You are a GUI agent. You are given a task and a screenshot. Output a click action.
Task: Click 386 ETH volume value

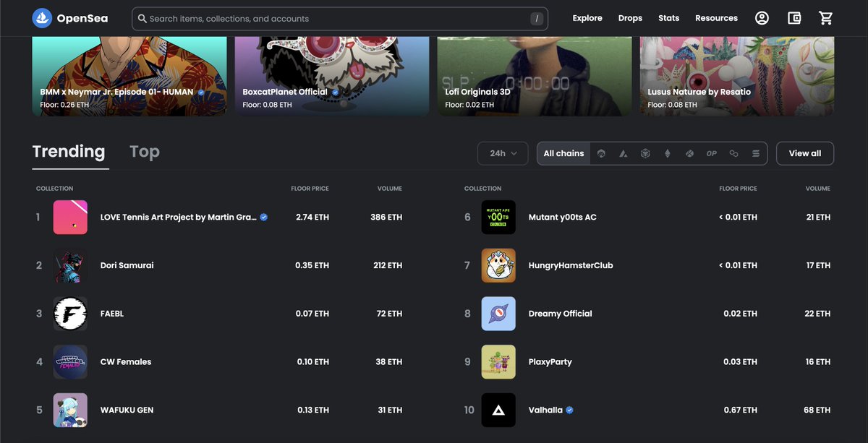point(386,217)
